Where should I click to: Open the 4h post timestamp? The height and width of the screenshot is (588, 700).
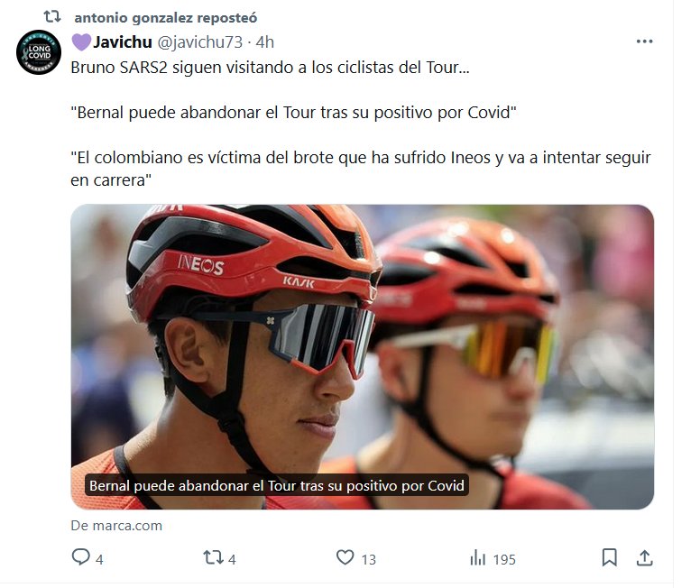pyautogui.click(x=264, y=42)
